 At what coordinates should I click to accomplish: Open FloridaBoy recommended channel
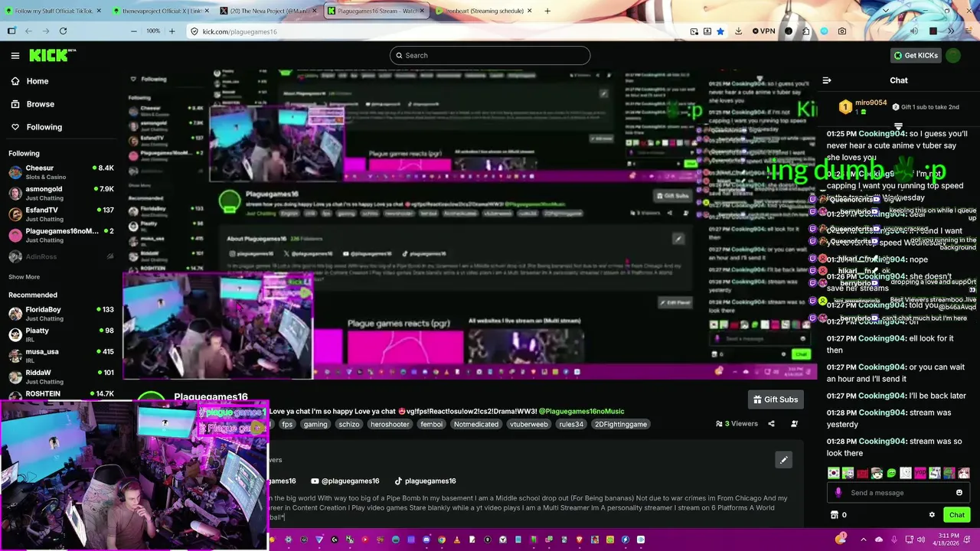click(61, 314)
